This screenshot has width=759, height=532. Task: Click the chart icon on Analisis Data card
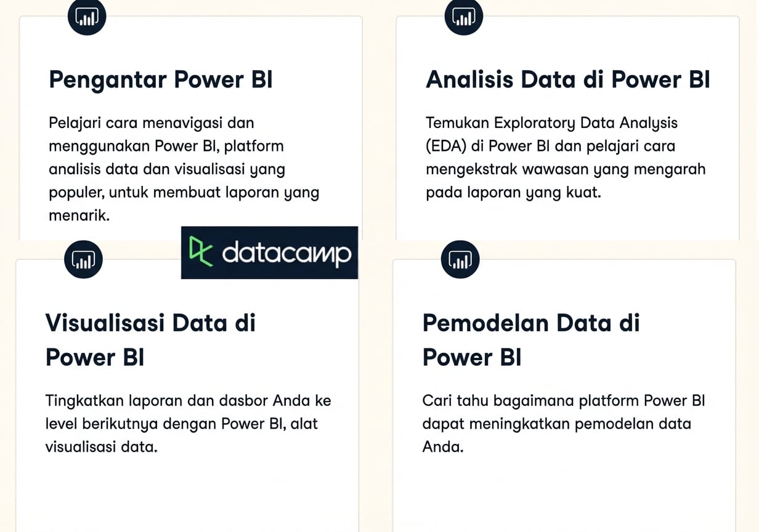click(x=464, y=17)
